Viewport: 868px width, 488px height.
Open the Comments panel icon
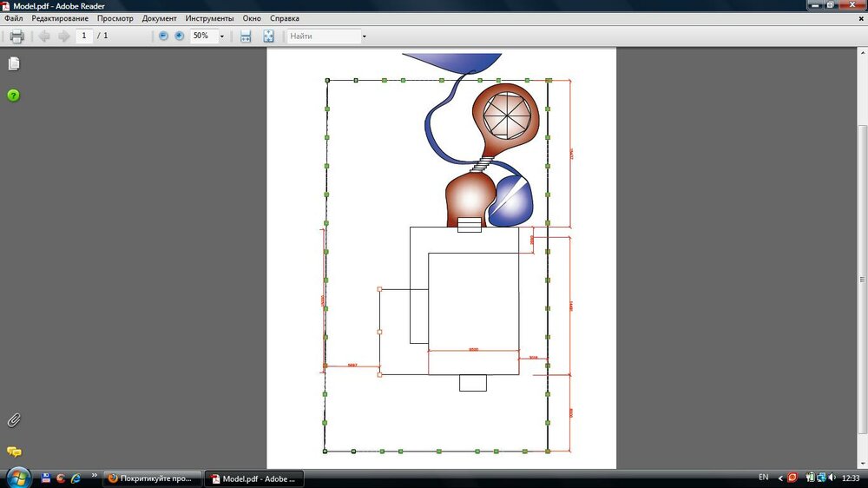coord(14,452)
